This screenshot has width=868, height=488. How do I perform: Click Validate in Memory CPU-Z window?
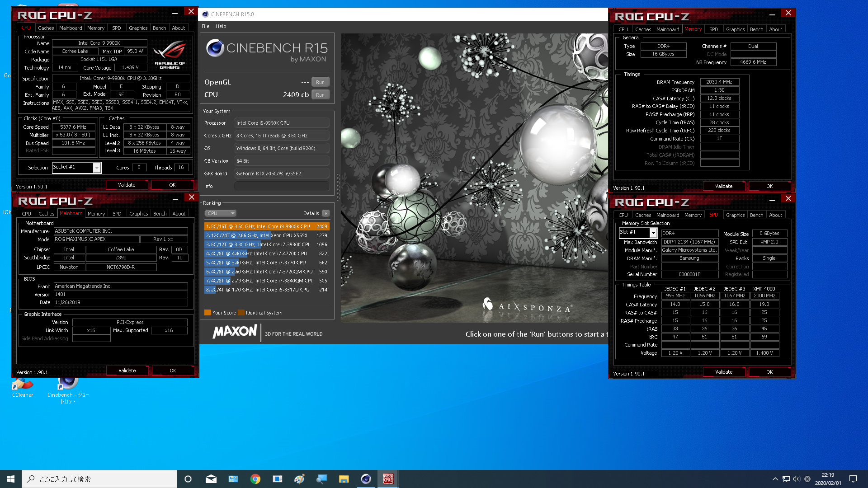pos(724,186)
